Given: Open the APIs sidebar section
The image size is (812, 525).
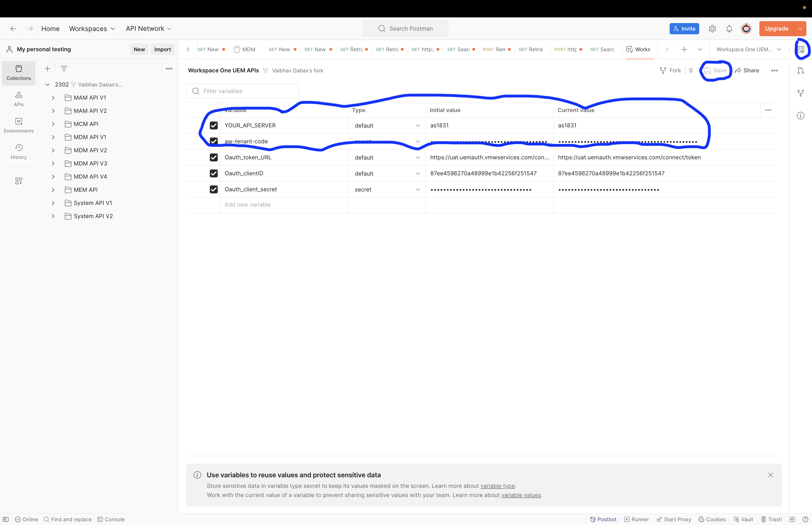Looking at the screenshot, I should point(18,99).
